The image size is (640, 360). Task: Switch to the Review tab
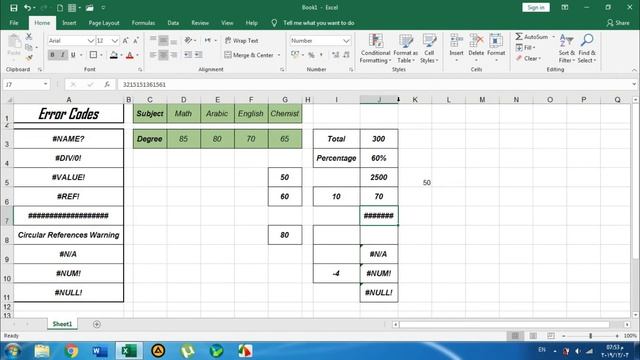[200, 23]
